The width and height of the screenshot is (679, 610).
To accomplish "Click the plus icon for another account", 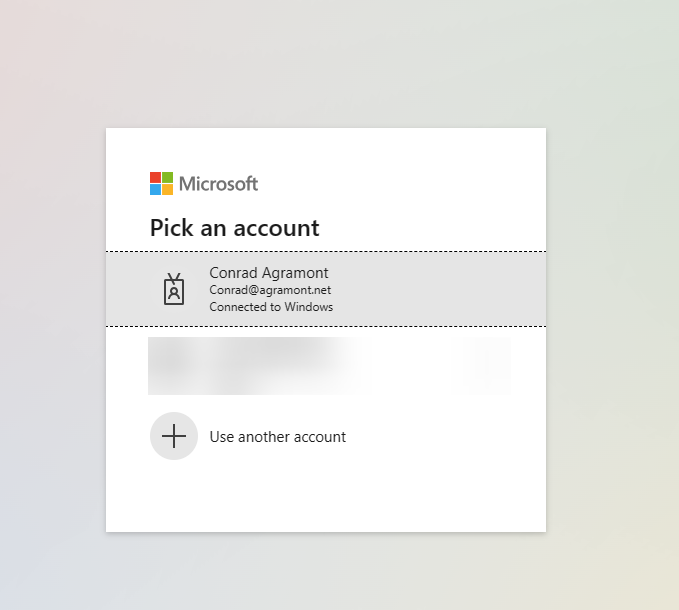I will click(x=174, y=436).
